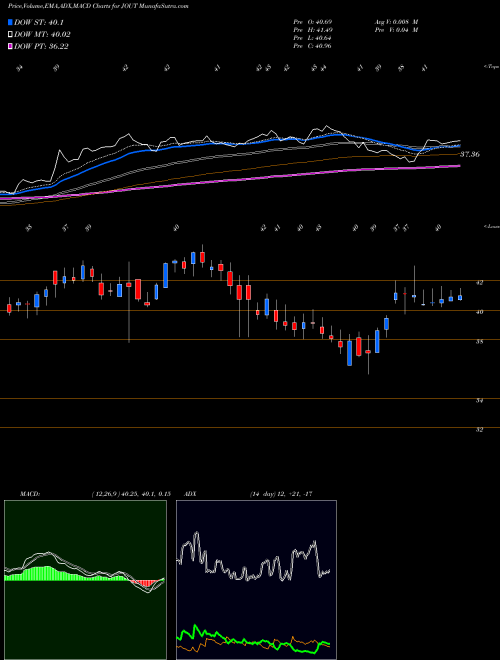Click the ADX (14 day) values text

click(x=281, y=494)
